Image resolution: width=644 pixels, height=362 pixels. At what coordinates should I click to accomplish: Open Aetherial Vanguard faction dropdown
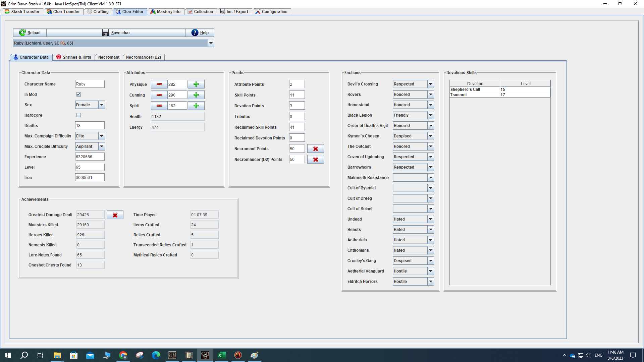tap(431, 271)
